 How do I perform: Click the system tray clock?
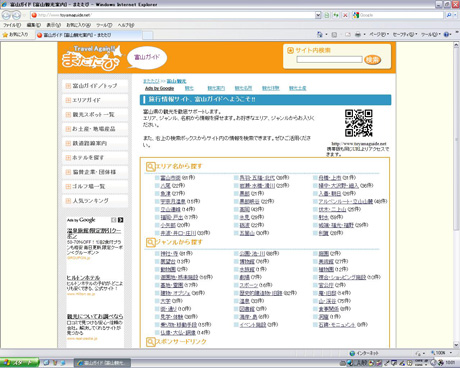pyautogui.click(x=450, y=362)
